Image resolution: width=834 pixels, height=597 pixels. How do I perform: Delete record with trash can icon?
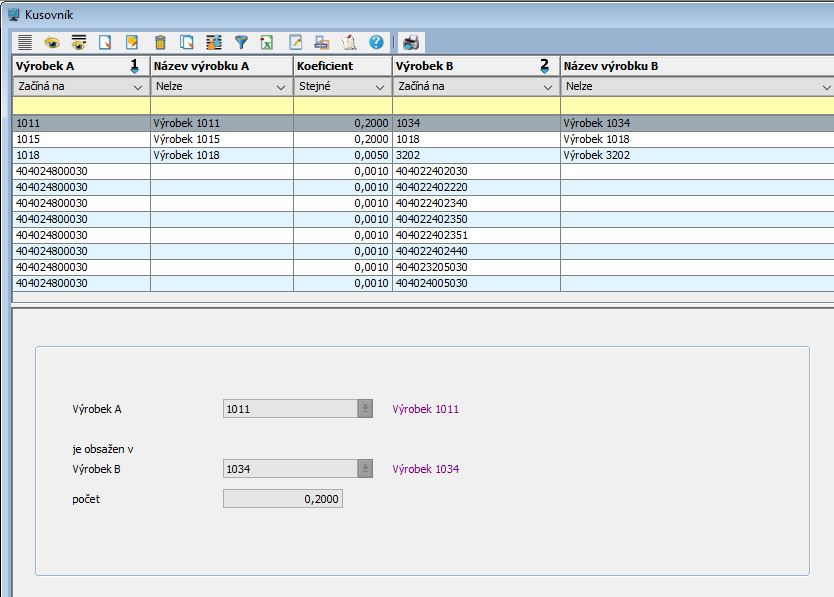pyautogui.click(x=160, y=43)
